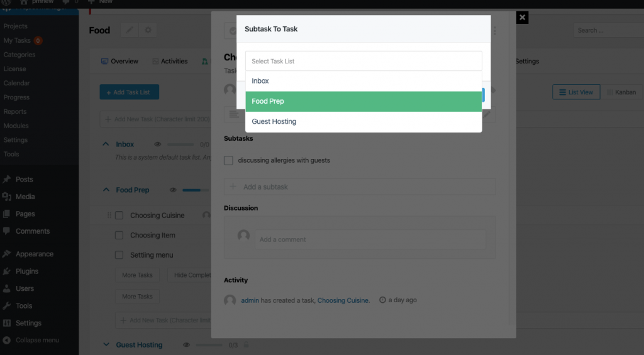The height and width of the screenshot is (355, 644).
Task: Check the Settling menu task checkbox
Action: point(119,255)
